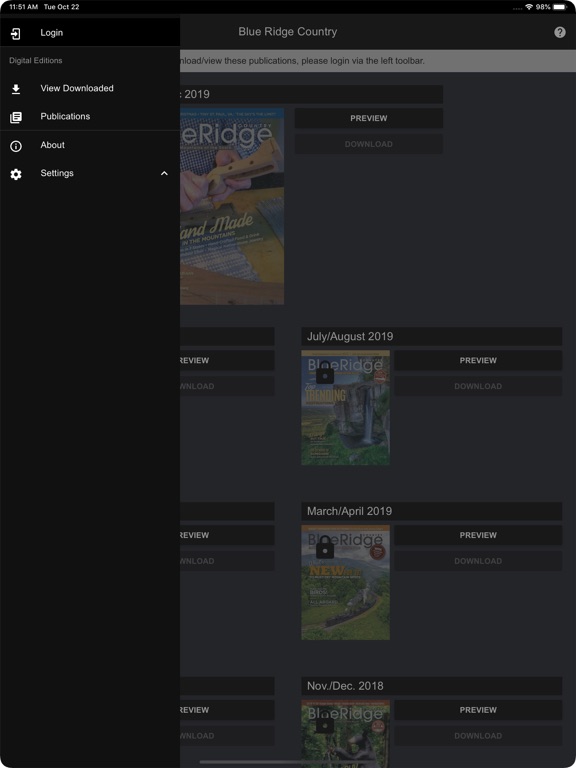Screen dimensions: 576x768
Task: Download the March/April 2019 issue
Action: tap(478, 561)
